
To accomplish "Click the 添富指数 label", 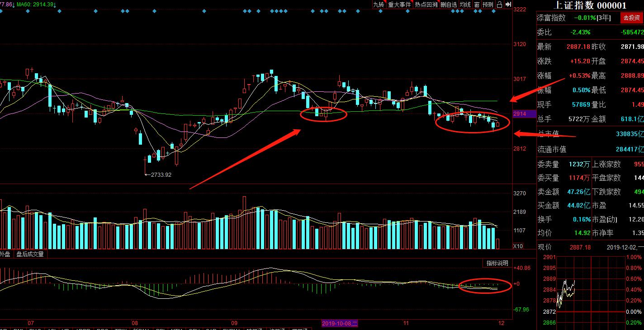I will pos(551,18).
